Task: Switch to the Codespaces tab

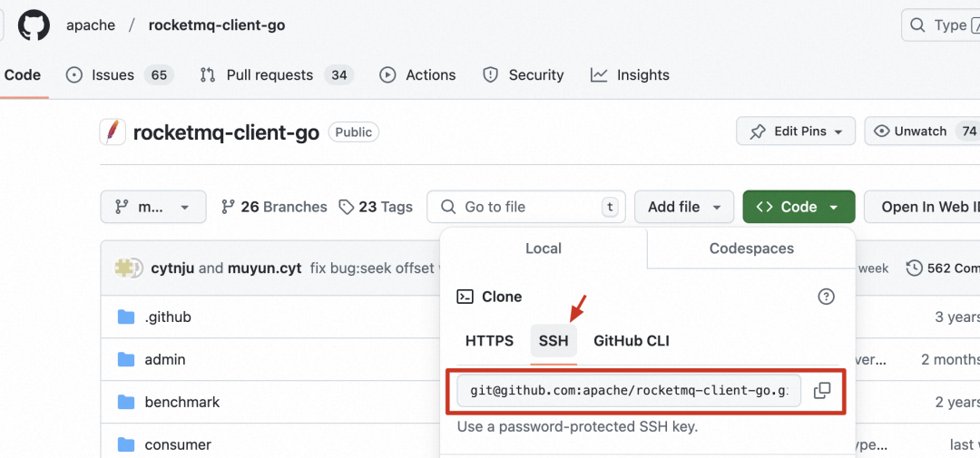Action: [751, 248]
